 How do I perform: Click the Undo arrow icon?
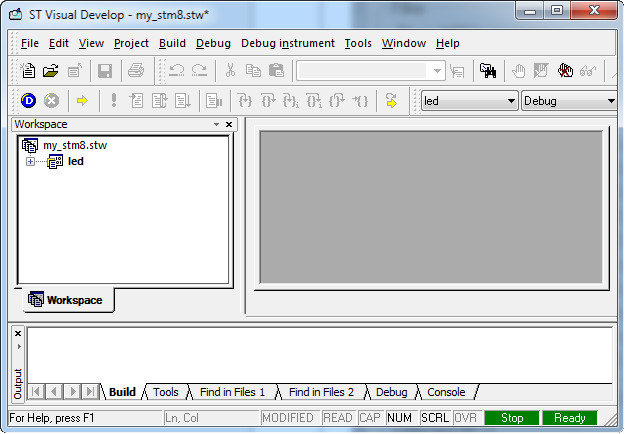click(177, 71)
